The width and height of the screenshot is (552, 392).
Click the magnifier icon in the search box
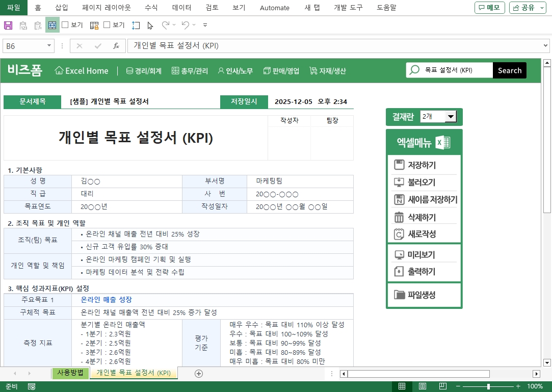(x=415, y=70)
